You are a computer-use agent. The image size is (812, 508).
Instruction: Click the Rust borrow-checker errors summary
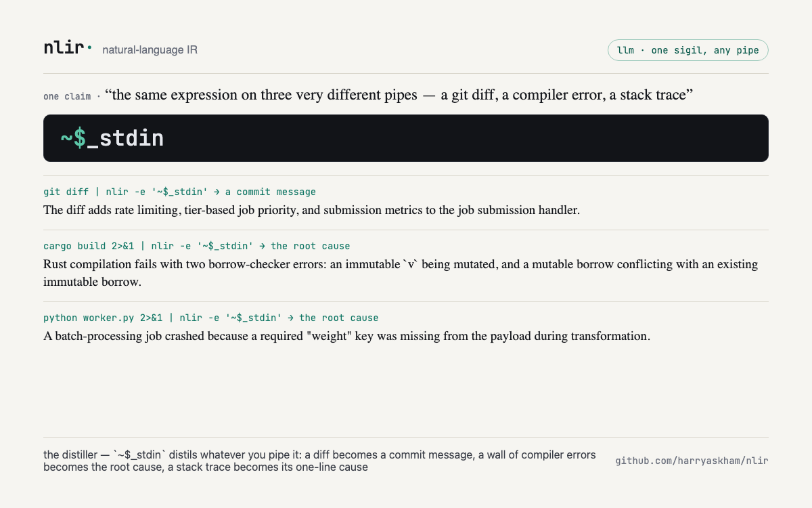pyautogui.click(x=401, y=273)
